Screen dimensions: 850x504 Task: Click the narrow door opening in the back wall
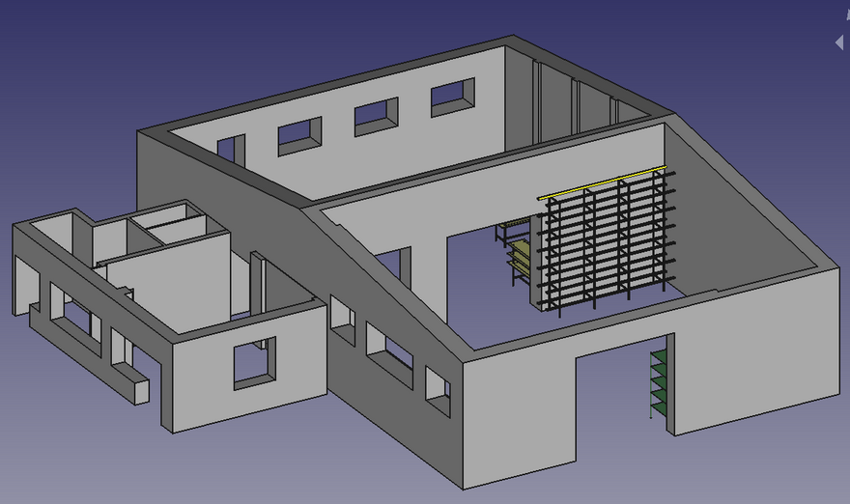[x=231, y=151]
